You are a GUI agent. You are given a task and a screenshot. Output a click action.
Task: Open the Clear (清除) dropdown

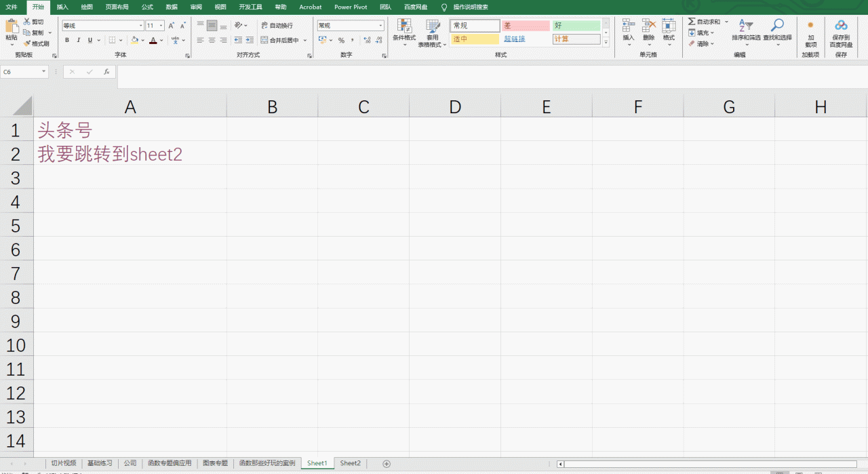701,43
